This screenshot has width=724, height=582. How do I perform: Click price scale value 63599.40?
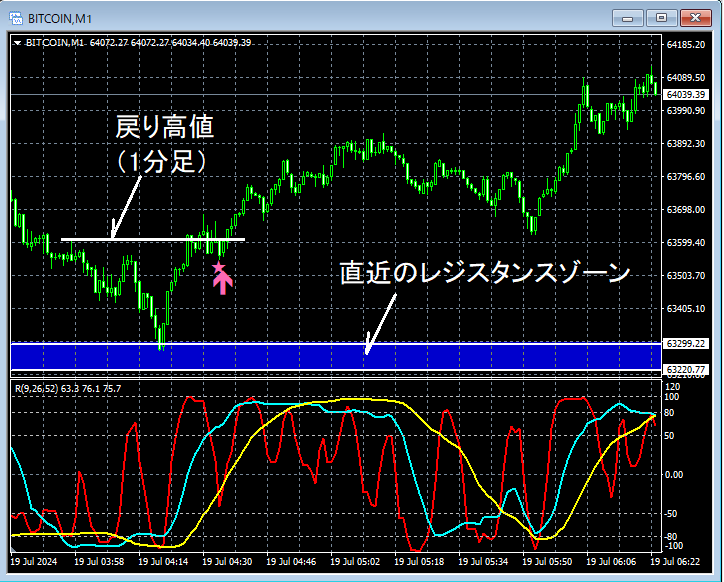686,242
